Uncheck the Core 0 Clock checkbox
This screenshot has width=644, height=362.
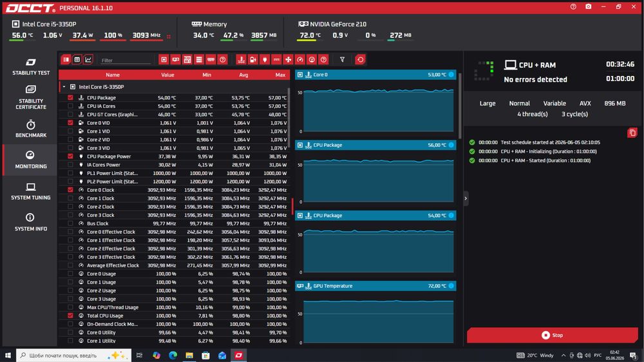(70, 190)
